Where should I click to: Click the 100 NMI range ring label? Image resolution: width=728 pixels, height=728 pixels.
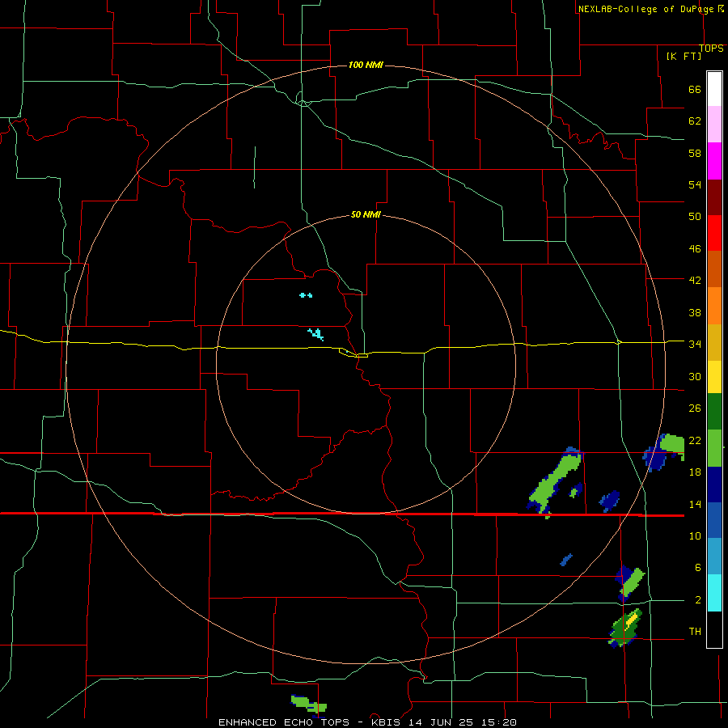point(366,65)
